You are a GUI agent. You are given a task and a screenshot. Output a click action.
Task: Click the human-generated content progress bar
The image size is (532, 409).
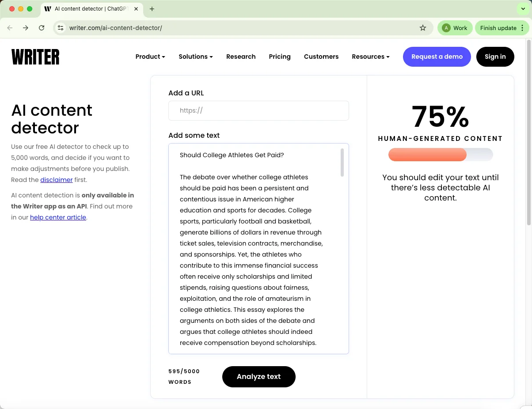[x=441, y=155]
